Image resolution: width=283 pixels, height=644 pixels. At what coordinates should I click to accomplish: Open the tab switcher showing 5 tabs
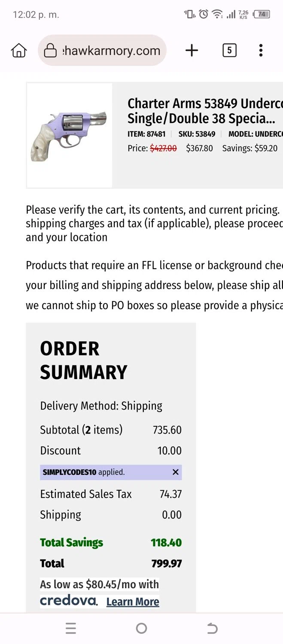[229, 51]
